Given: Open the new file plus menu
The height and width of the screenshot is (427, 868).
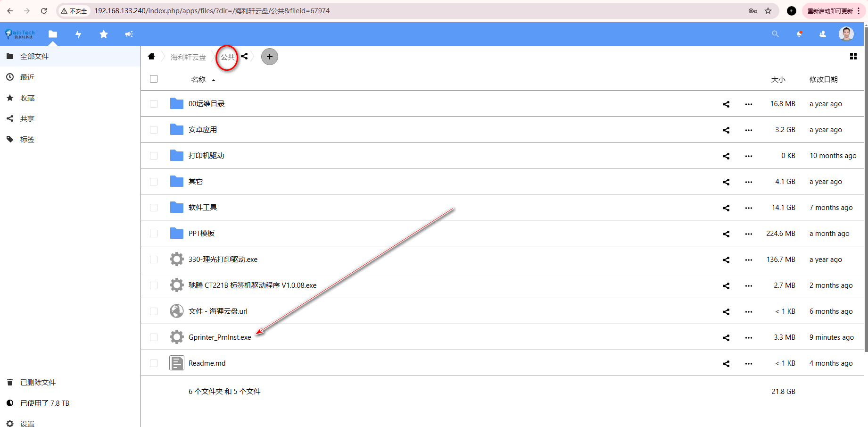Looking at the screenshot, I should (270, 57).
